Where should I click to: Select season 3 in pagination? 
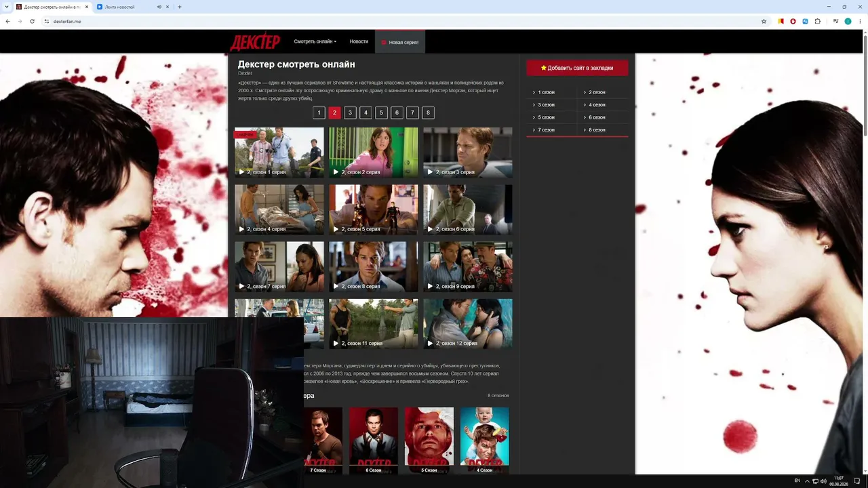coord(350,113)
